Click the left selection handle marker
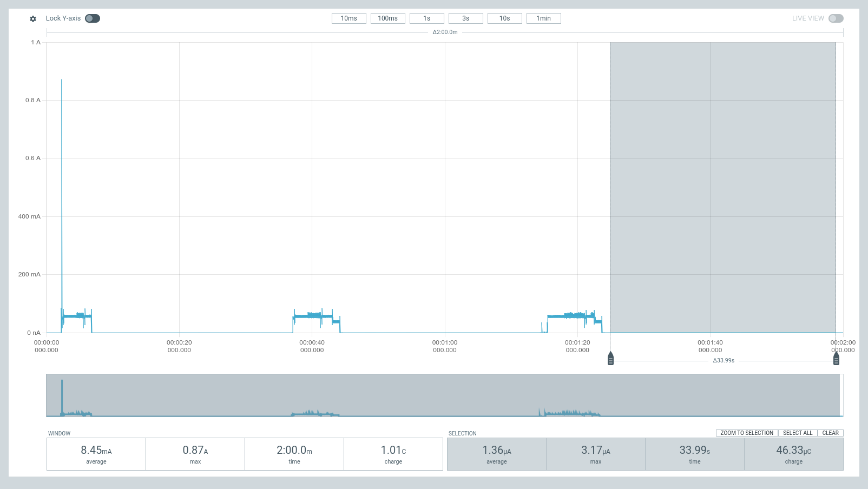 coord(610,358)
